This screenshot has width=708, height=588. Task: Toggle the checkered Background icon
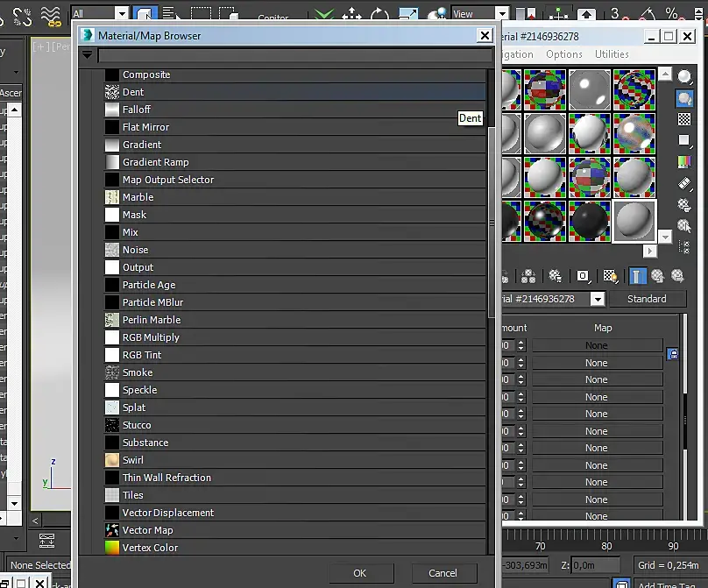(x=684, y=119)
